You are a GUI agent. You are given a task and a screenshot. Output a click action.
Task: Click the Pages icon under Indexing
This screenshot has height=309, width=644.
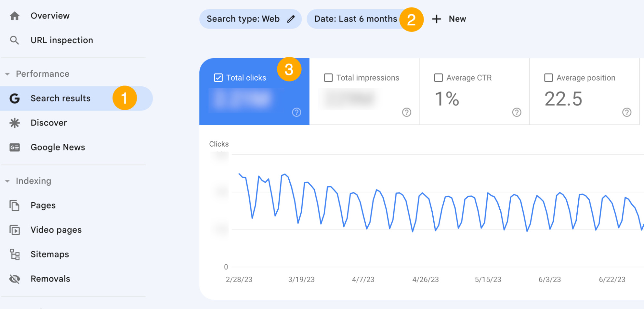[x=14, y=205]
